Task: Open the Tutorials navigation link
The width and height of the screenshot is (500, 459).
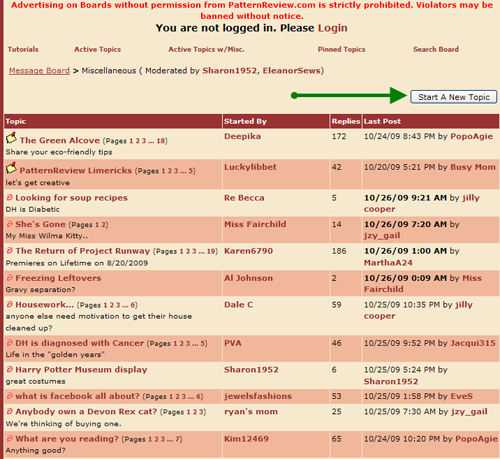Action: pos(23,49)
